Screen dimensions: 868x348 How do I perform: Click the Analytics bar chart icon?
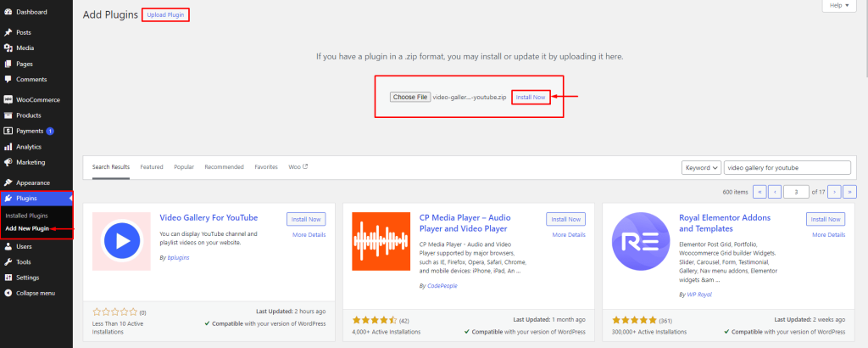(8, 147)
